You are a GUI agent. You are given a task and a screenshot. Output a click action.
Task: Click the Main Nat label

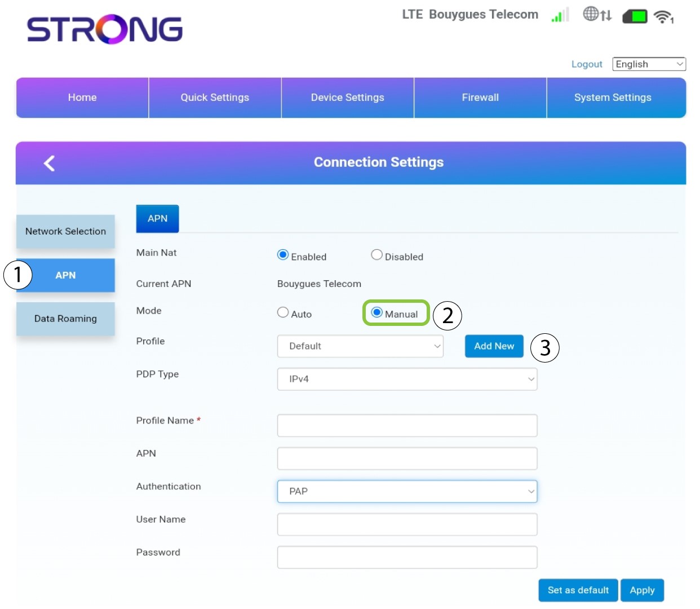pyautogui.click(x=156, y=253)
